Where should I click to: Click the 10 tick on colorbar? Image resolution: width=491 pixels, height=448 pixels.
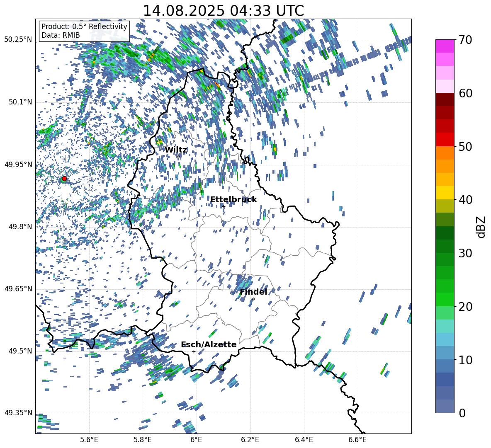click(465, 360)
